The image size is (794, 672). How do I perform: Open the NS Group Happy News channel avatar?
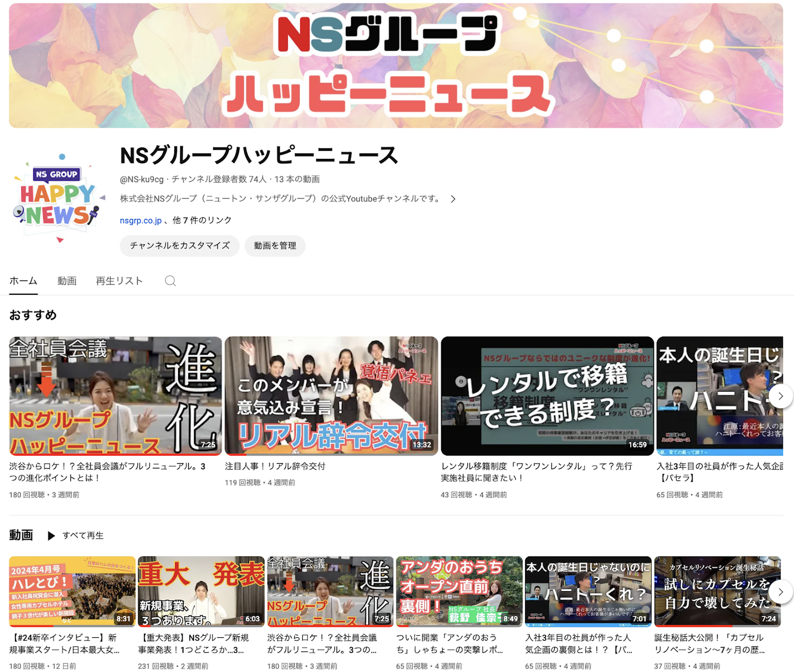point(58,199)
